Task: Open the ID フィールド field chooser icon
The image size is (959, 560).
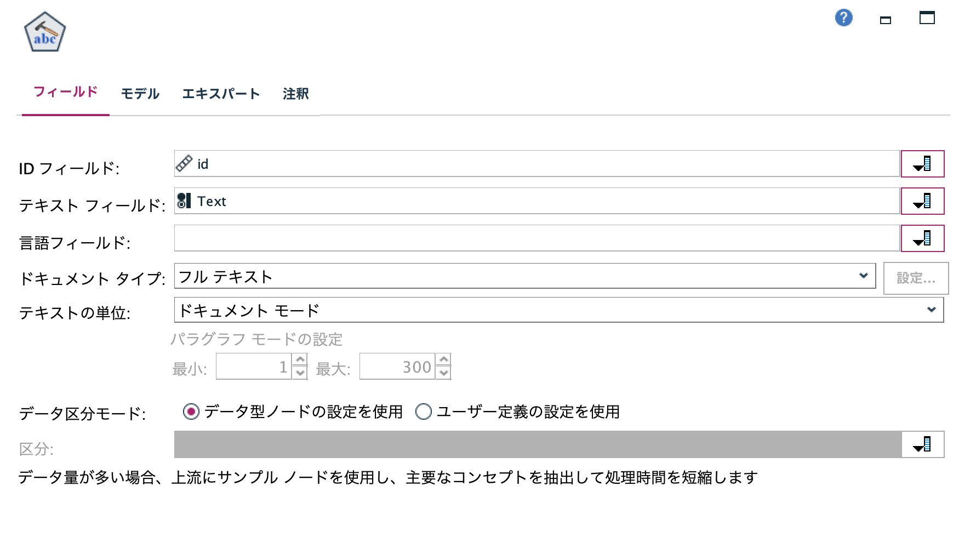Action: click(922, 164)
